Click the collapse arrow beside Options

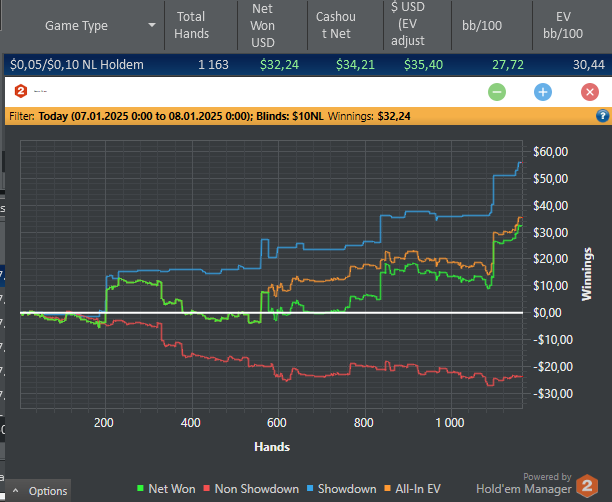tap(15, 491)
